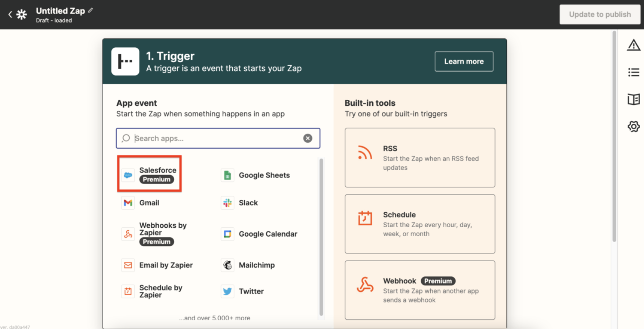The width and height of the screenshot is (644, 329).
Task: Choose the Gmail icon
Action: 128,203
